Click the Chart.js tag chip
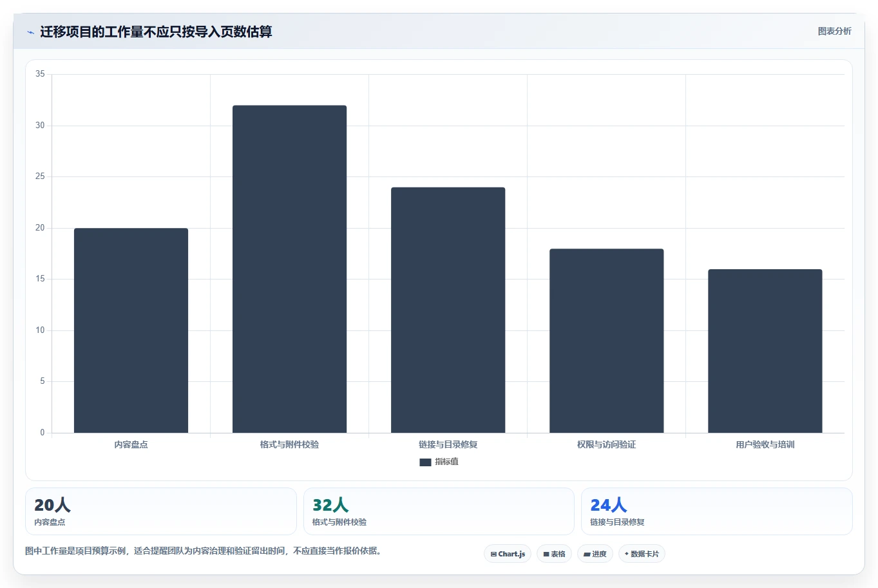The width and height of the screenshot is (878, 588). pos(508,554)
